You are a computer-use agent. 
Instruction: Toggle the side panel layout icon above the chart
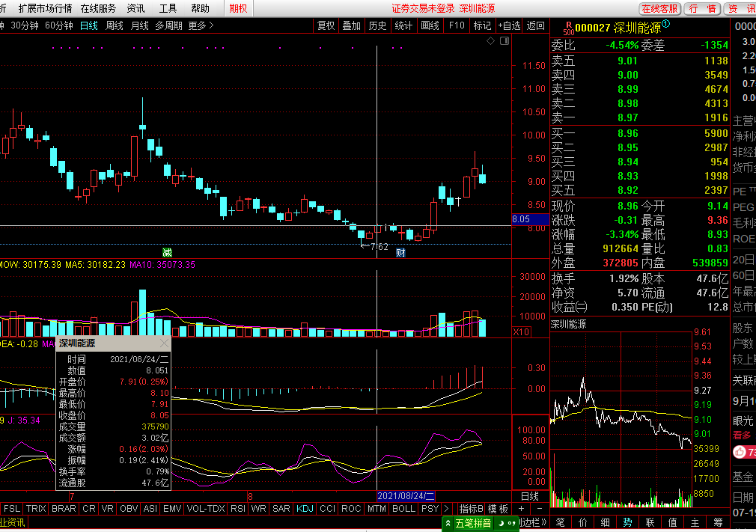504,41
